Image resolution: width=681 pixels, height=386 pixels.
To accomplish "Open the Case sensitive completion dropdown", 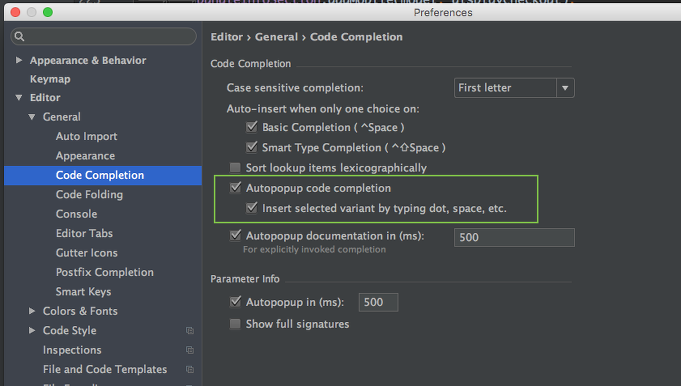I will coord(514,88).
